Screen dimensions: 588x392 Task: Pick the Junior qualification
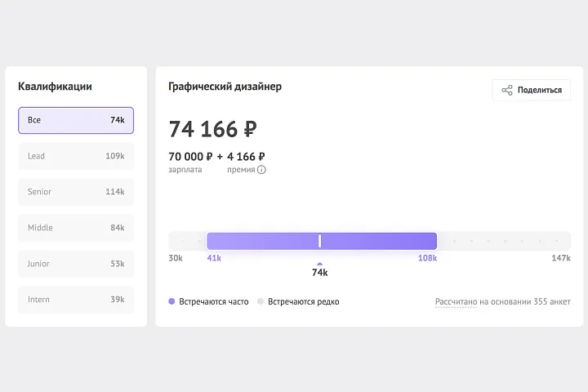(x=76, y=264)
